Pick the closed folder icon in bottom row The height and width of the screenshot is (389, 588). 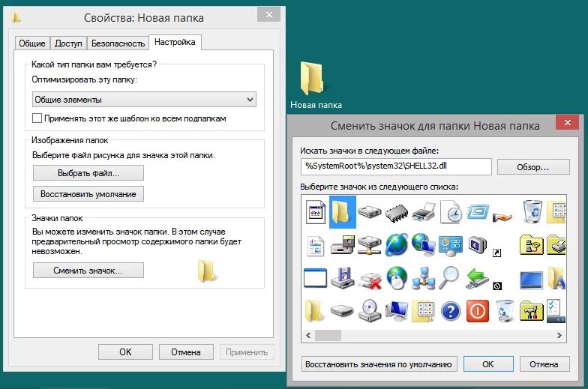point(314,310)
